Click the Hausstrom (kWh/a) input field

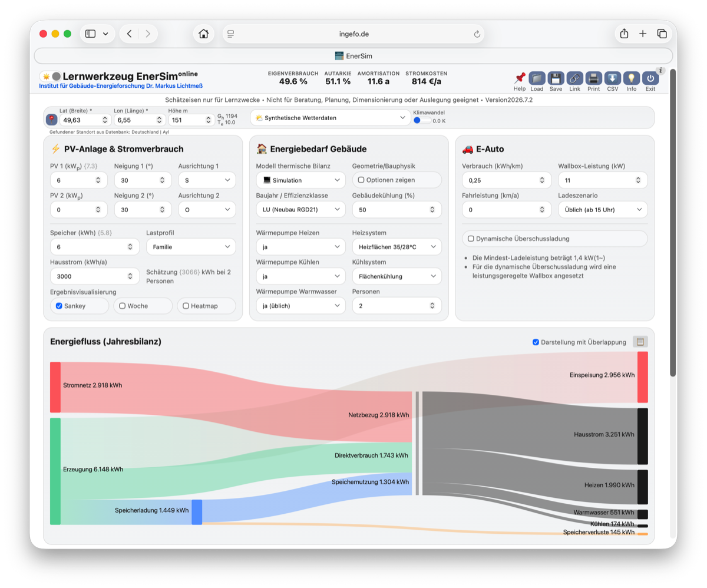(93, 276)
